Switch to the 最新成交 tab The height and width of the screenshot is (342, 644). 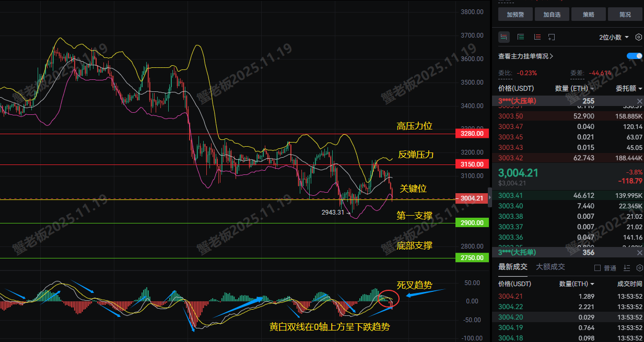(x=513, y=267)
